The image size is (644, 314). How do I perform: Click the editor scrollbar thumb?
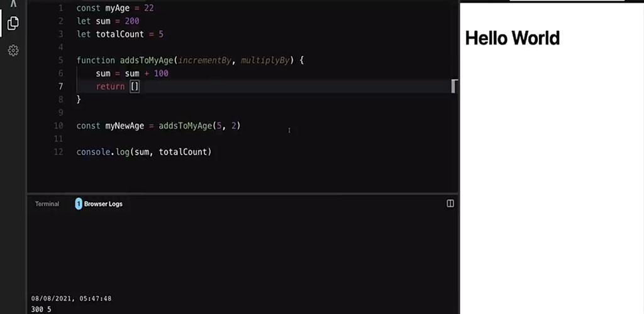point(454,87)
